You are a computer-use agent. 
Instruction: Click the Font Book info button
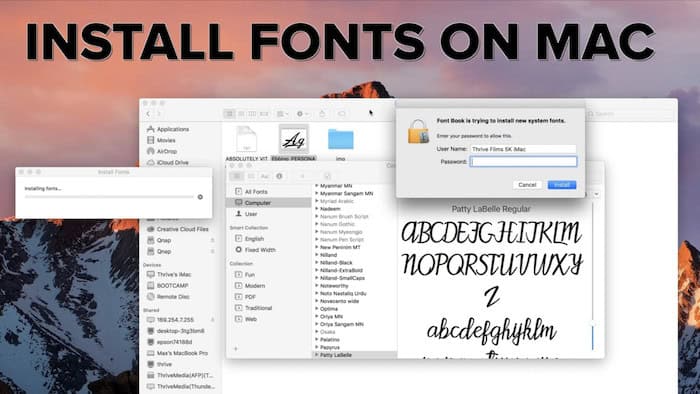click(x=279, y=176)
